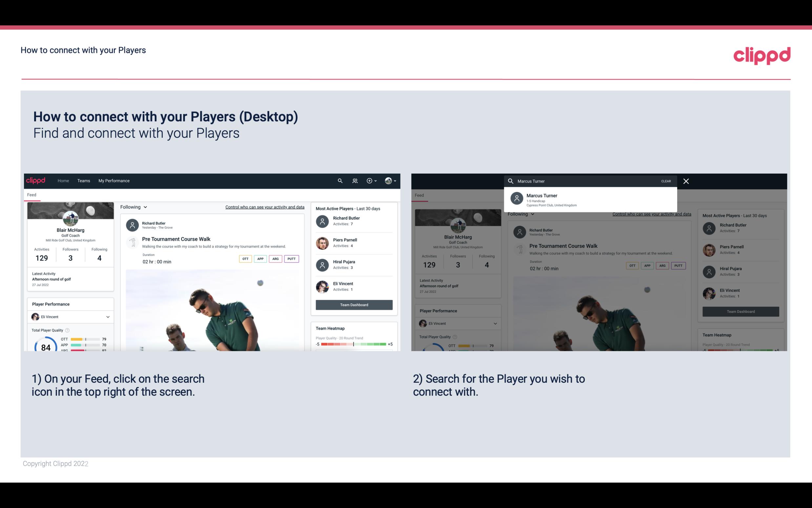Toggle visibility of Eli Vincent player

tap(108, 317)
